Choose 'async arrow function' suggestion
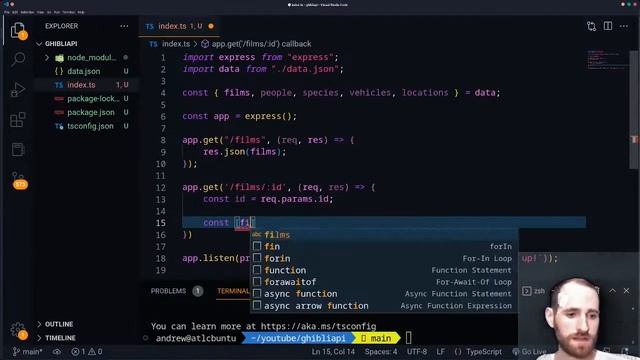The image size is (640, 360). tap(384, 306)
